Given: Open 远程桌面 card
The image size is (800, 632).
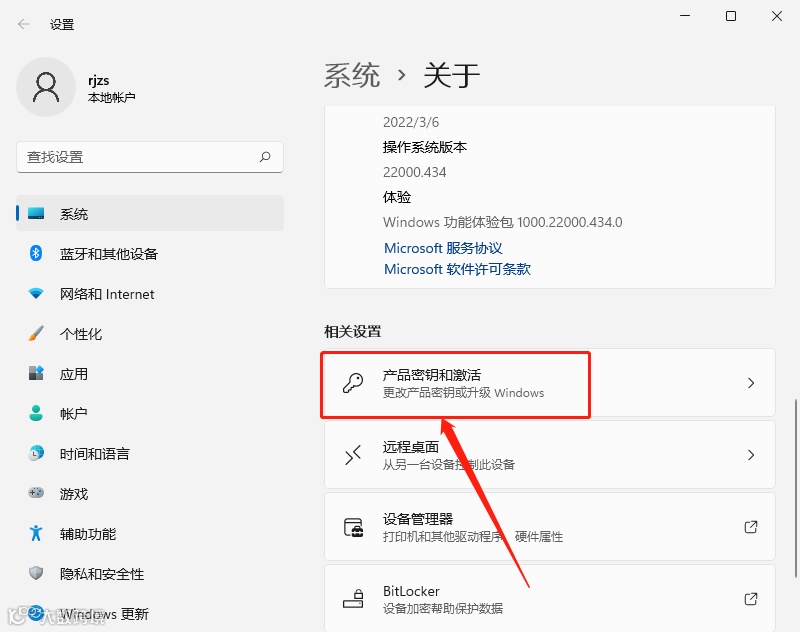Looking at the screenshot, I should (x=550, y=455).
